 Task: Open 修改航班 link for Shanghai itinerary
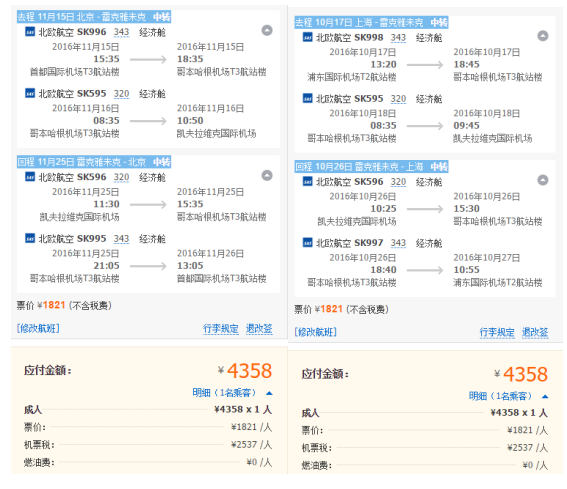(315, 332)
